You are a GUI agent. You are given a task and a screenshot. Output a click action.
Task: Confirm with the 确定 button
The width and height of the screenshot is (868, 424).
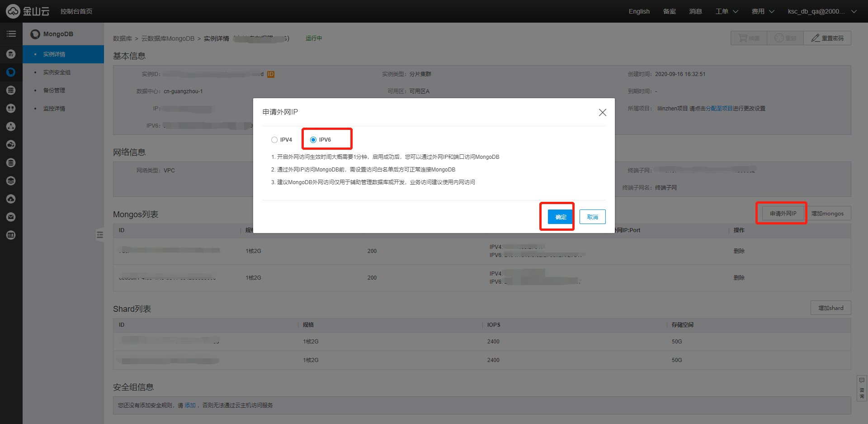[561, 217]
